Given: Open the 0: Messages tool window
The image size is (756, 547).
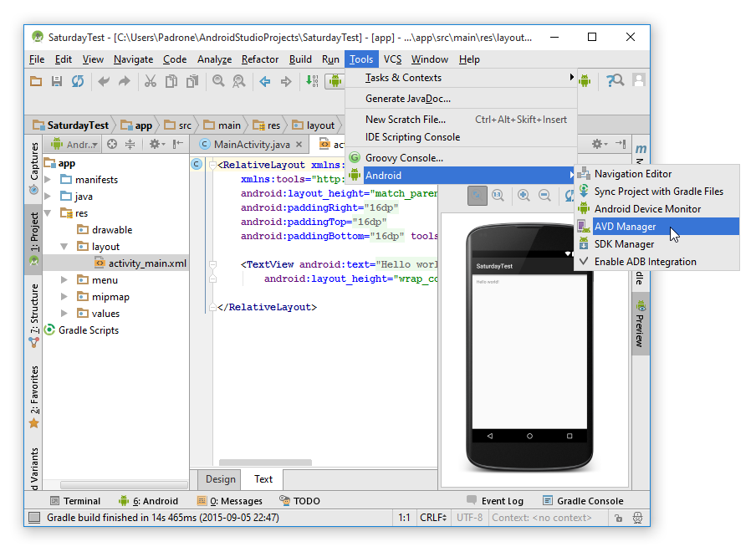Looking at the screenshot, I should 230,501.
